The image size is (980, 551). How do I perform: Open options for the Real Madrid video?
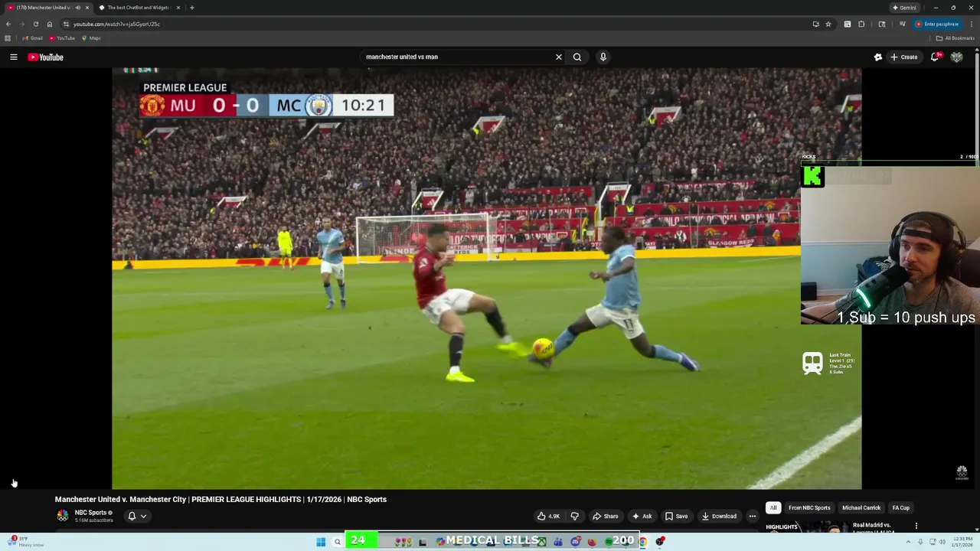click(x=916, y=527)
